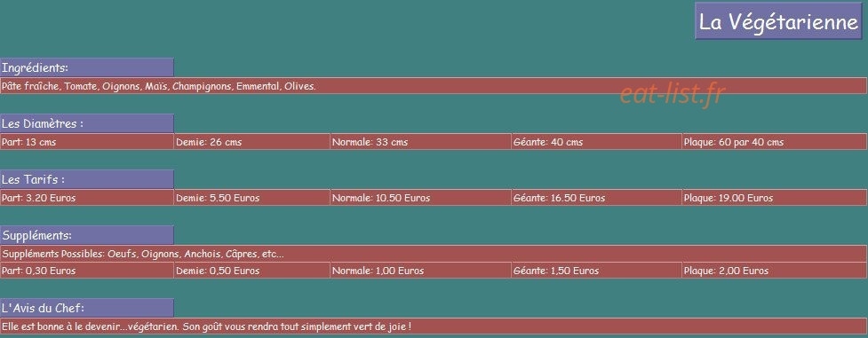Click the Géante: 16.50 Euros cell
The image size is (868, 338).
click(597, 198)
